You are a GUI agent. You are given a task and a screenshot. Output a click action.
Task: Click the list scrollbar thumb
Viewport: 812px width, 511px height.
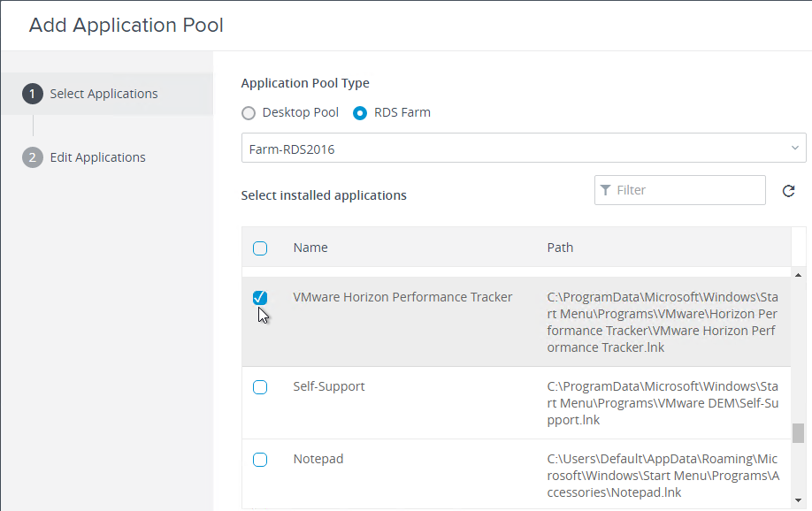click(798, 433)
